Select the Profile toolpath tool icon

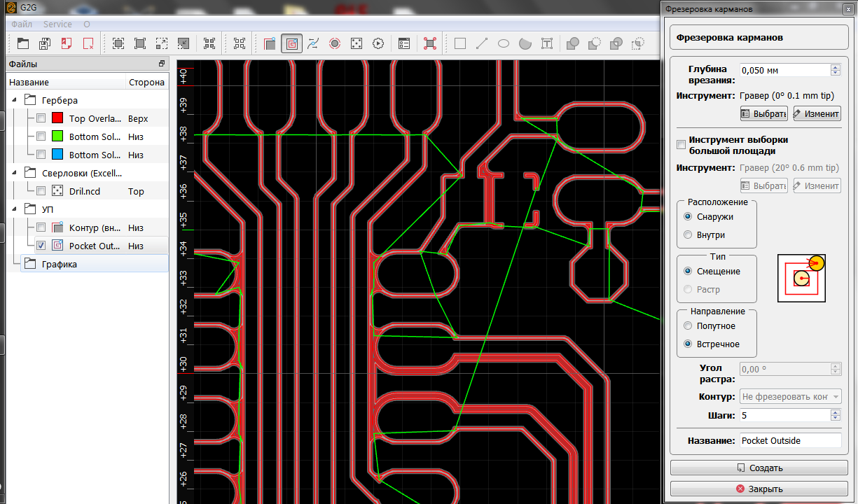[x=270, y=43]
